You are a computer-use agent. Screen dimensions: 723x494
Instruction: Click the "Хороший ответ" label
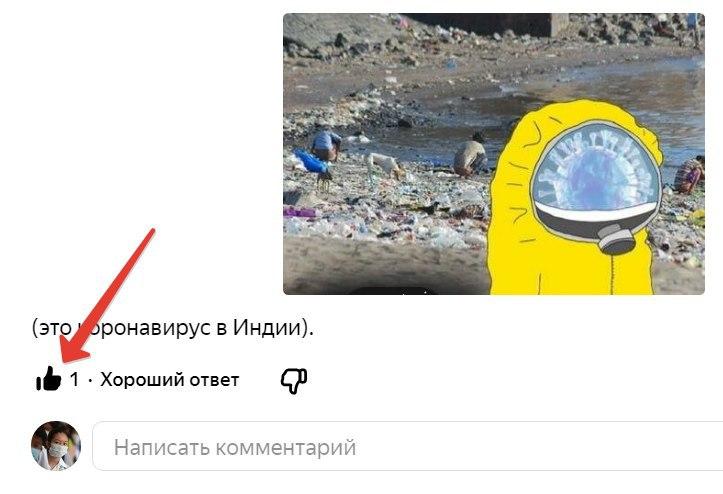point(170,380)
